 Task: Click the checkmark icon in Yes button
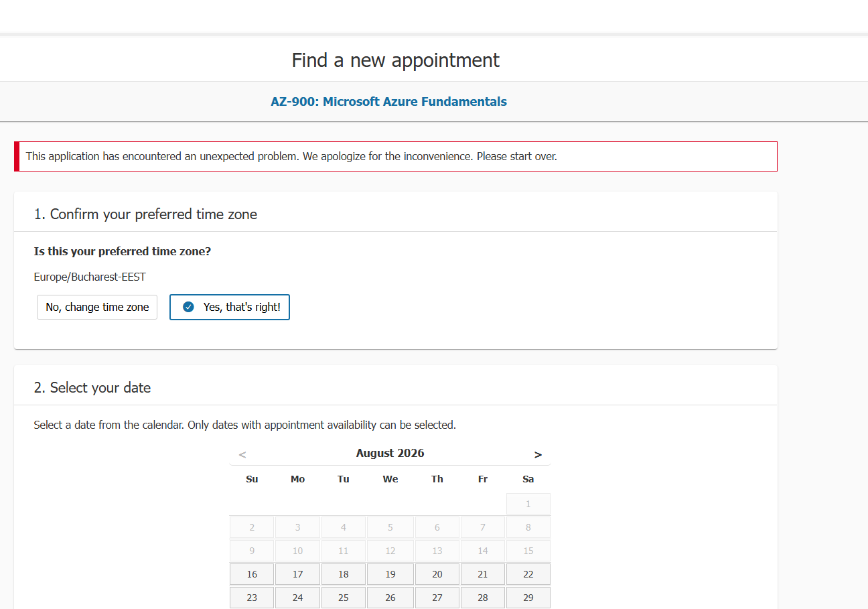188,307
